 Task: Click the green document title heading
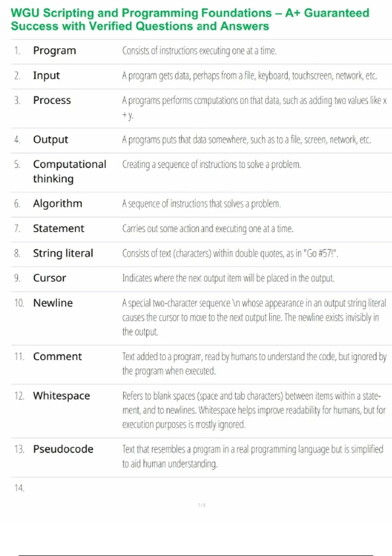tap(190, 19)
